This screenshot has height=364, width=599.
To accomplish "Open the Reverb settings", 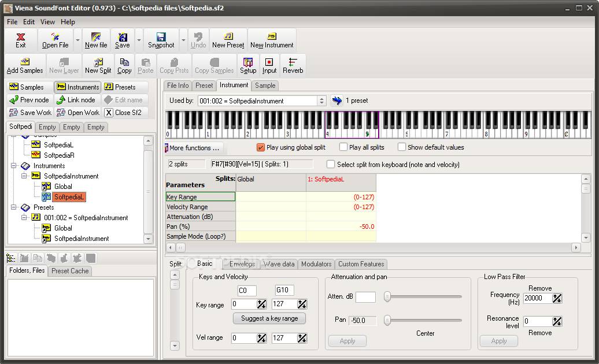I will click(x=293, y=65).
